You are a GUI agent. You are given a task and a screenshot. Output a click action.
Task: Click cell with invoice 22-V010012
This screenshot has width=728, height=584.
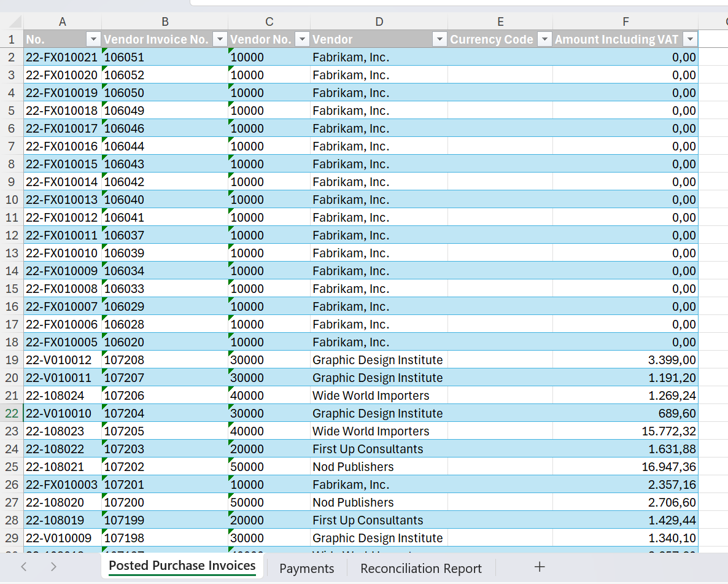[62, 360]
